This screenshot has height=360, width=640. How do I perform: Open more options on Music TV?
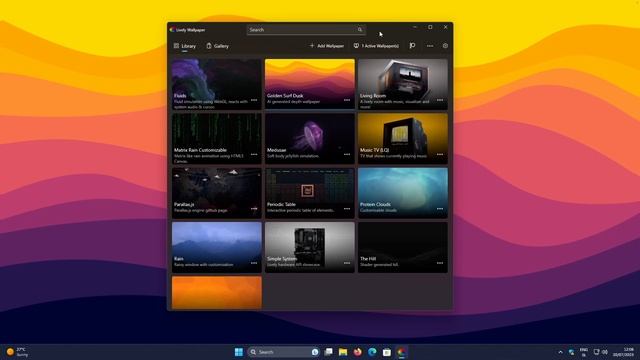pos(440,154)
